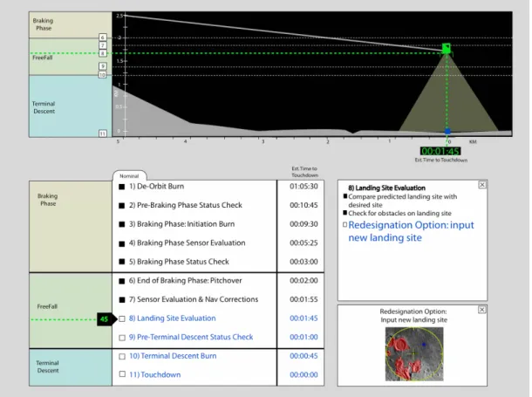Click Terminal Descent band on trajectory chart
This screenshot has height=397, width=532.
(x=71, y=106)
